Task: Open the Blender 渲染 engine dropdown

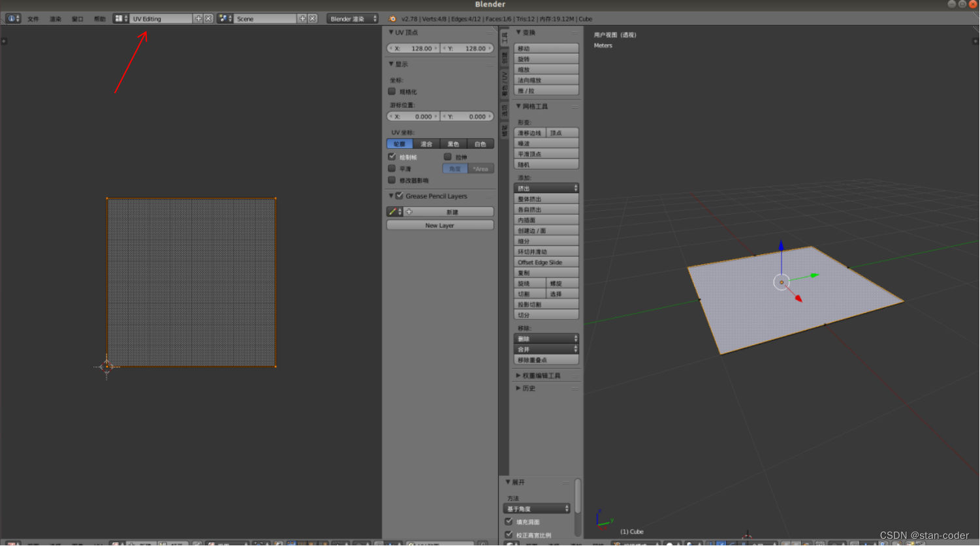Action: [353, 18]
